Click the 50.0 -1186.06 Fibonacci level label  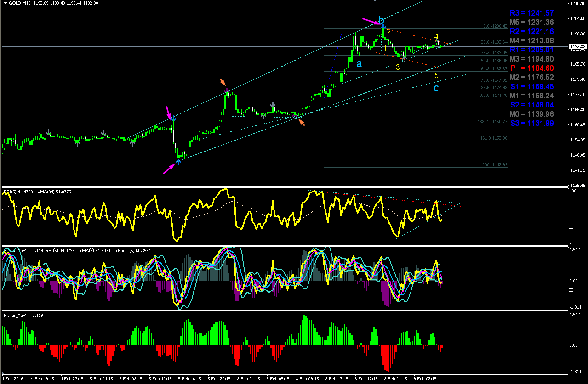(494, 61)
